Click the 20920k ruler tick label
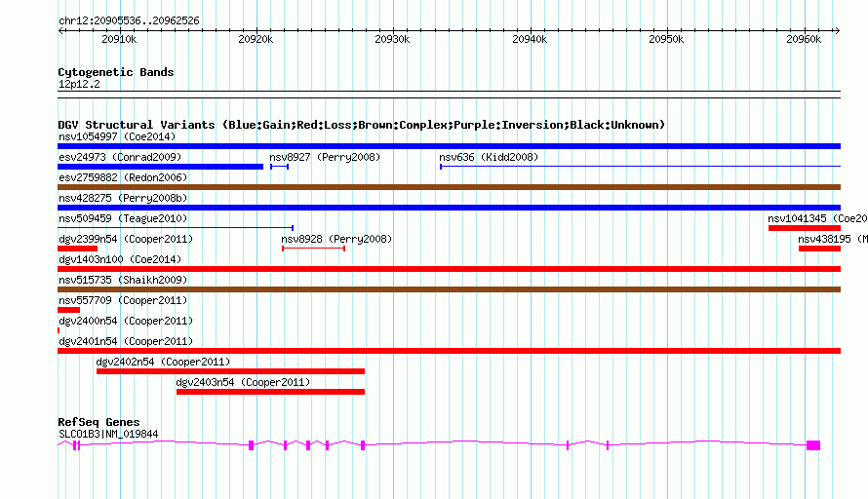This screenshot has height=499, width=868. point(256,39)
